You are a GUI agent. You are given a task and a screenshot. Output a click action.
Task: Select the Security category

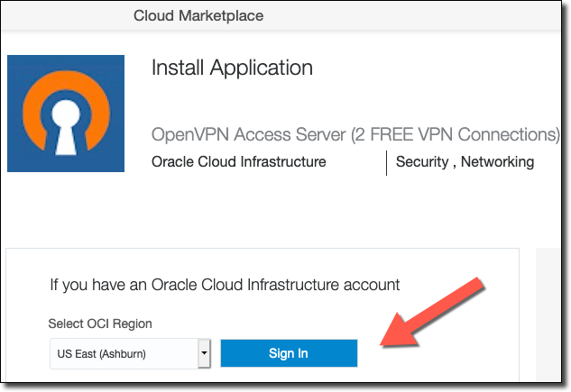click(x=422, y=162)
